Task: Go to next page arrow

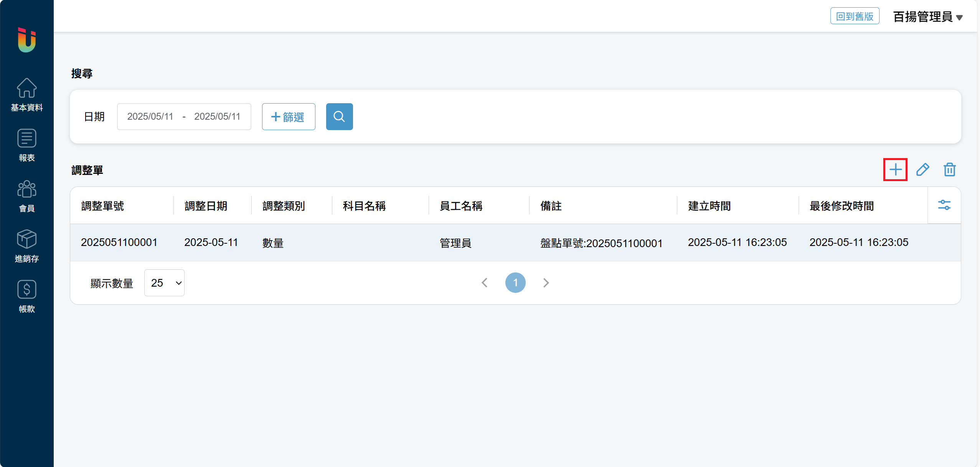Action: [x=546, y=283]
